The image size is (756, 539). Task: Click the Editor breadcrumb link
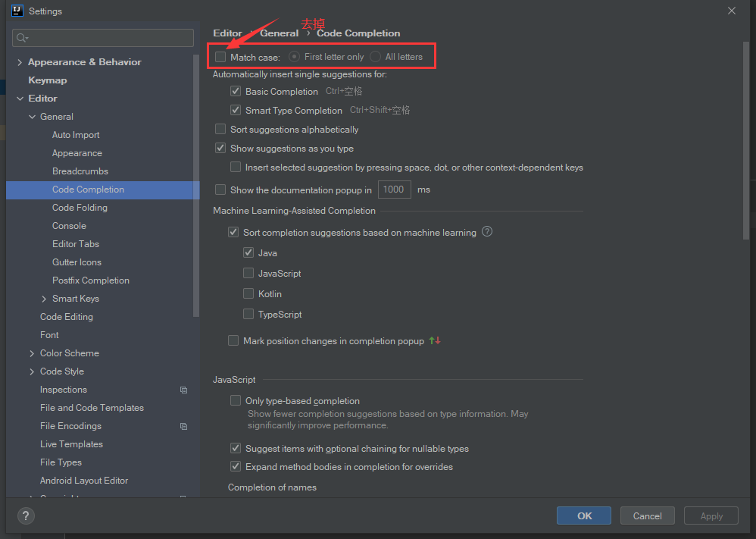(227, 33)
